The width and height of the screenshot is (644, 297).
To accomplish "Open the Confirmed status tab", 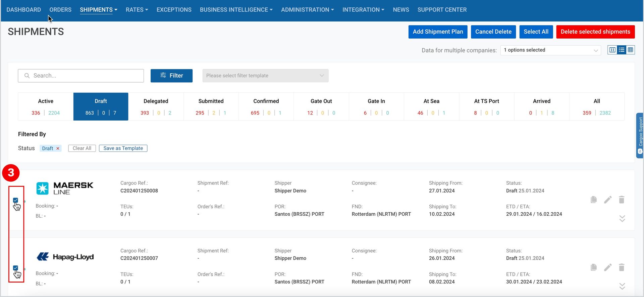I will (x=266, y=107).
